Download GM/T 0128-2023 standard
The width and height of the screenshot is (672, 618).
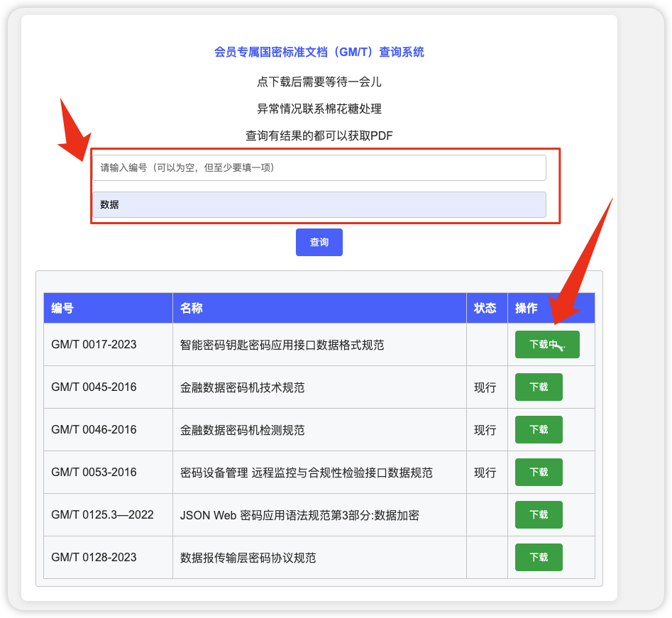point(539,557)
